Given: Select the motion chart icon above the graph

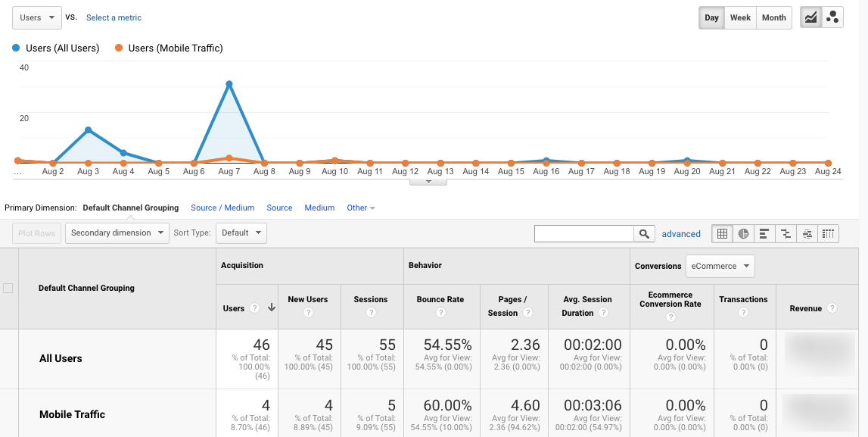Looking at the screenshot, I should [832, 17].
